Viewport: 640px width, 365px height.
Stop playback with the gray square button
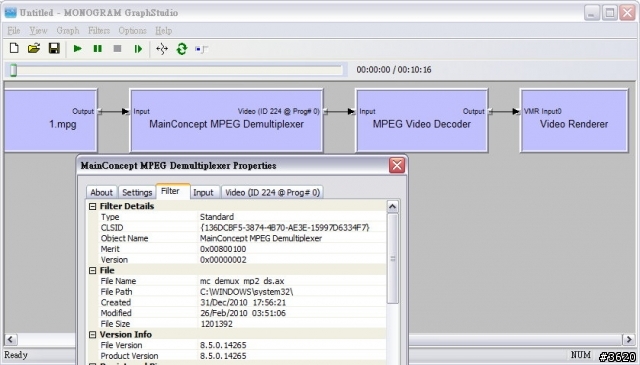click(x=118, y=49)
